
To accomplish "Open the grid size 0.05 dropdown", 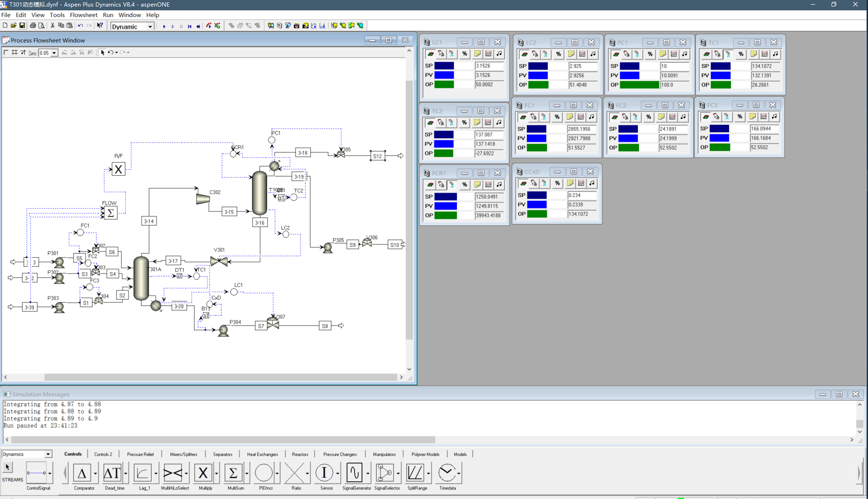I will pos(54,53).
